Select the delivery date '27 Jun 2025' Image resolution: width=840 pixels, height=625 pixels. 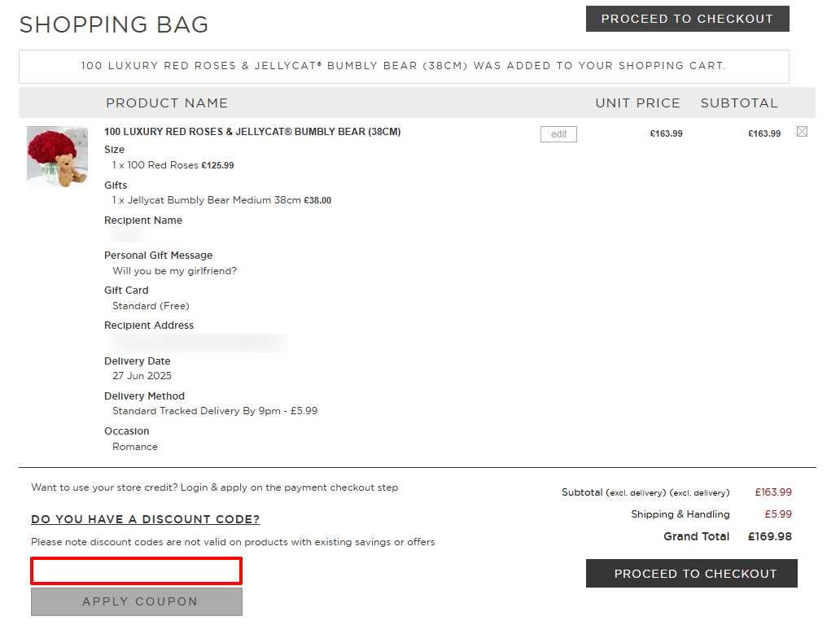(x=142, y=376)
